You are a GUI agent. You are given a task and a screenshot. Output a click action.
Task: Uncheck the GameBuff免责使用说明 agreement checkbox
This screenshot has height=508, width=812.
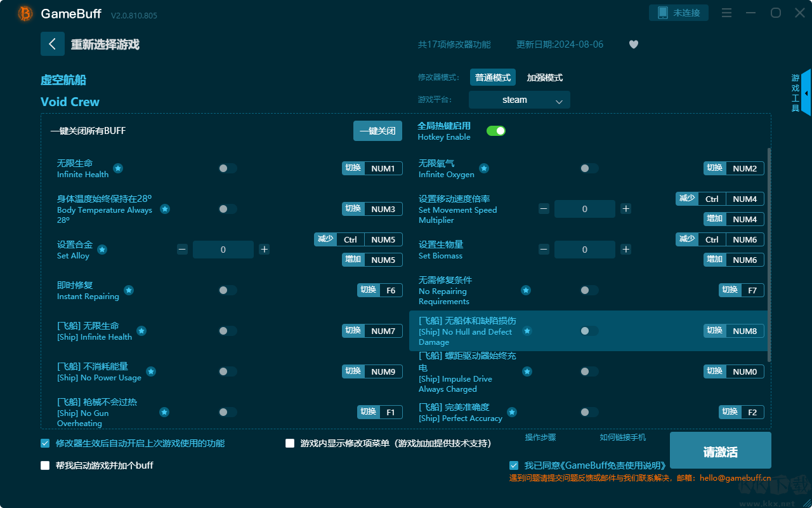(x=514, y=465)
